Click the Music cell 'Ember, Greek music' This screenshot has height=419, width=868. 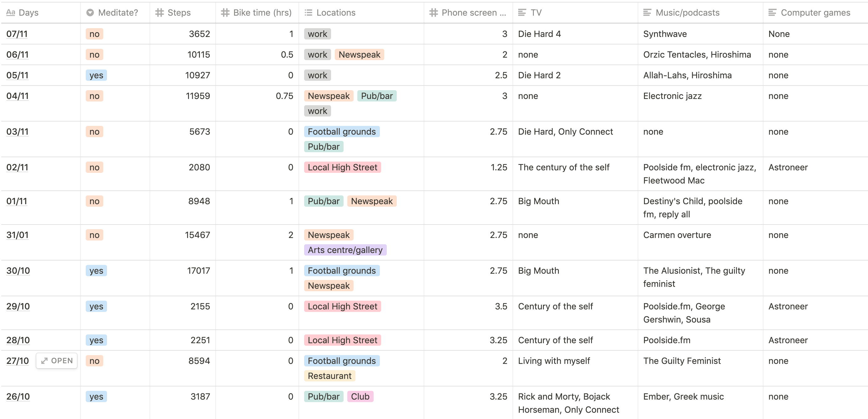pyautogui.click(x=700, y=403)
